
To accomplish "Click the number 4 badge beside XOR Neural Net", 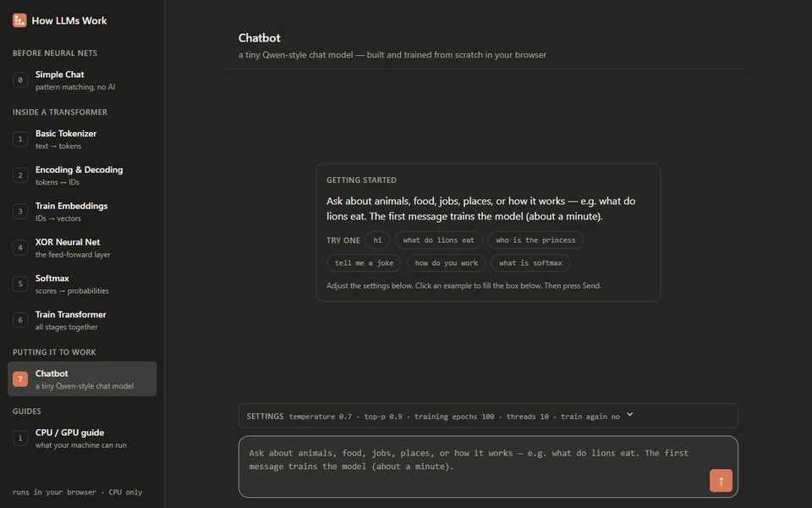I will click(20, 248).
